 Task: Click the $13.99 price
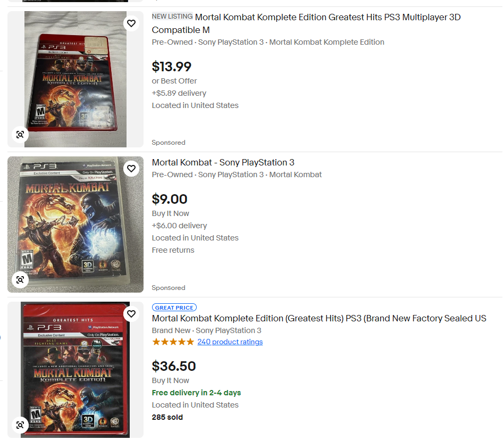pyautogui.click(x=172, y=67)
